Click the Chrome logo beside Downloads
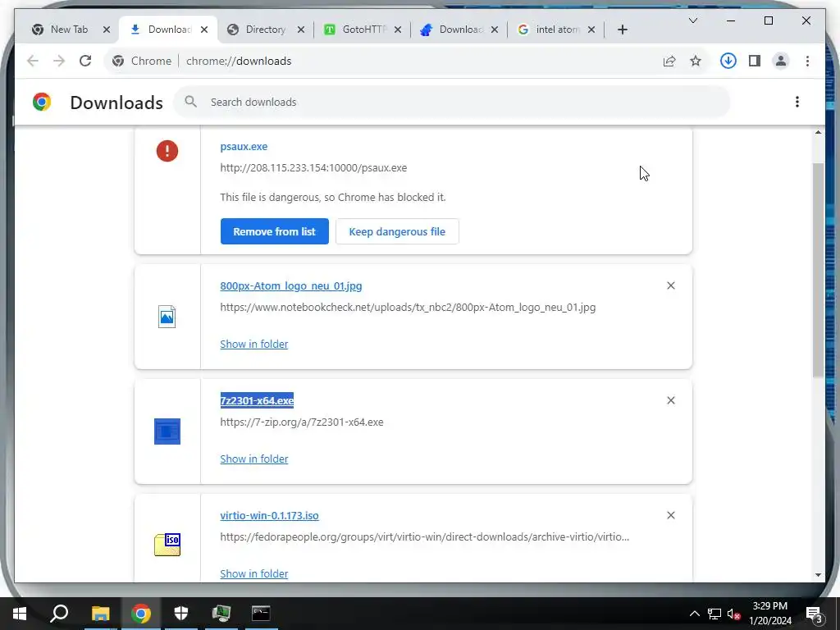The height and width of the screenshot is (630, 840). 42,102
